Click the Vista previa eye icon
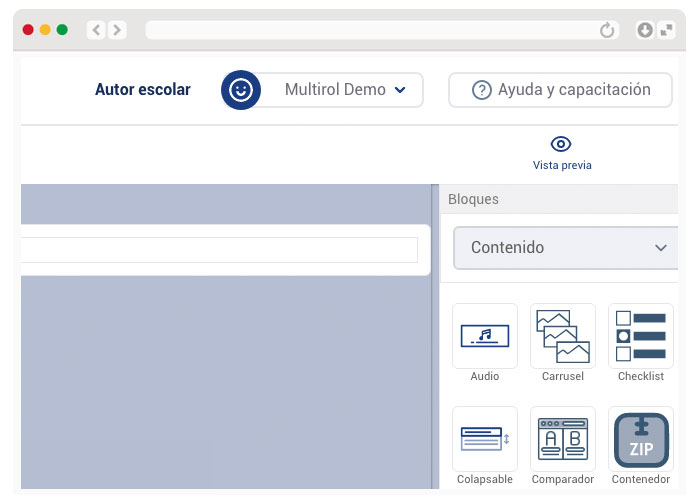 coord(561,144)
